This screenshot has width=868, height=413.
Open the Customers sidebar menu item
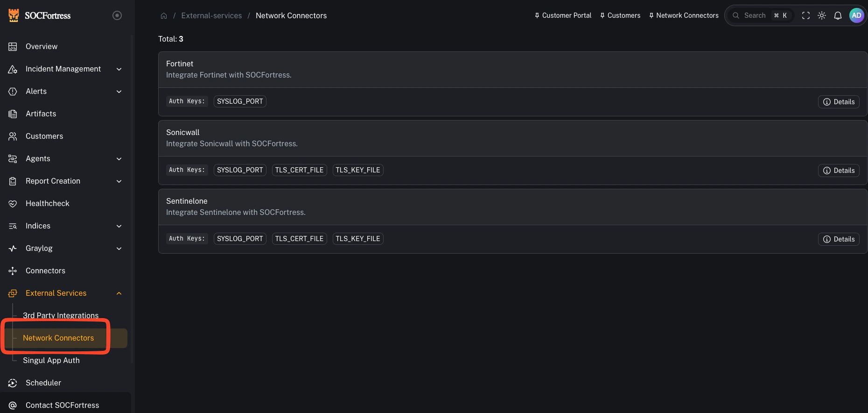tap(65, 136)
